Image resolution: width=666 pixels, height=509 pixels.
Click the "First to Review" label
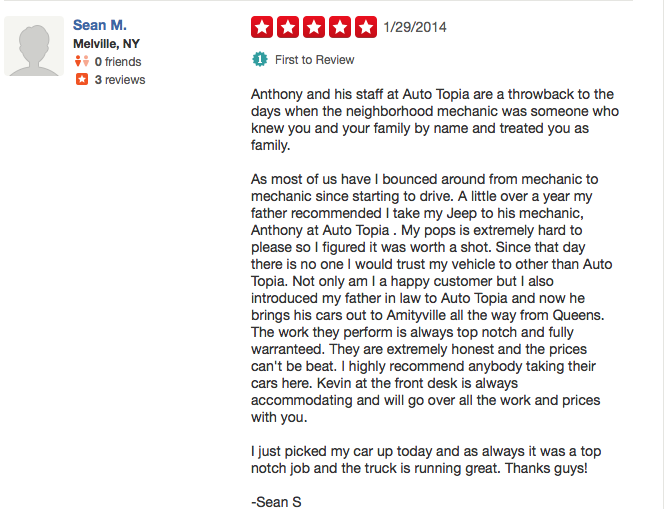[314, 60]
